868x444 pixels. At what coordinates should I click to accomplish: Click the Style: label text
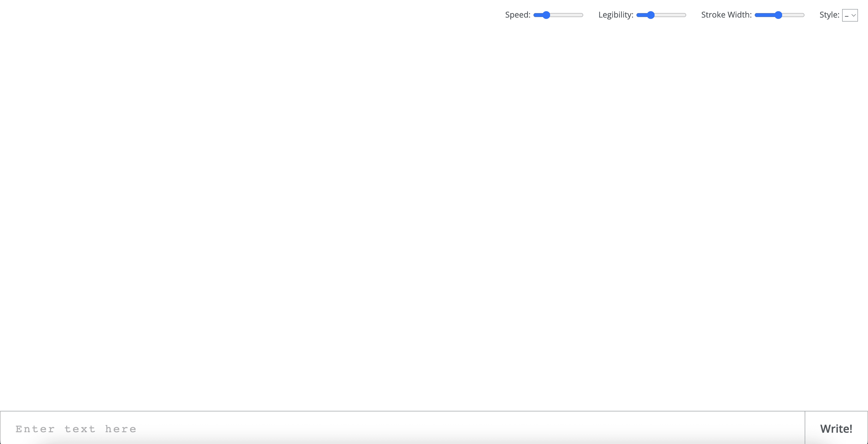(x=829, y=15)
